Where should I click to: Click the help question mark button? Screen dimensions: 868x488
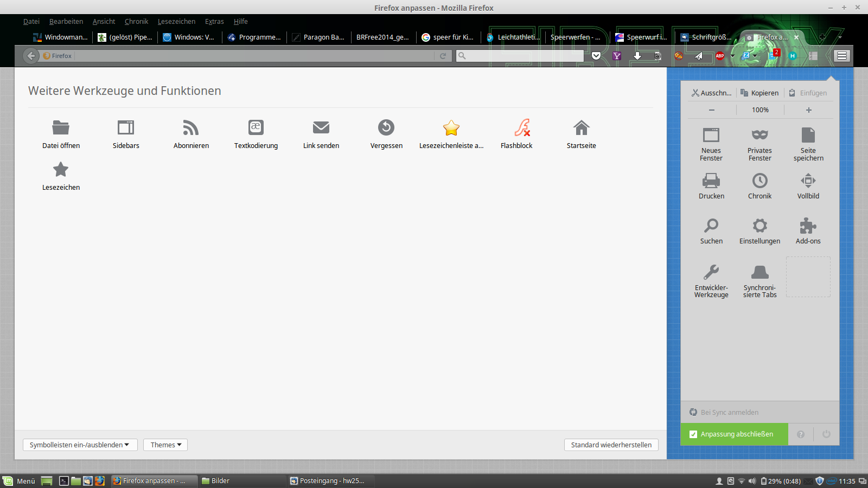801,434
